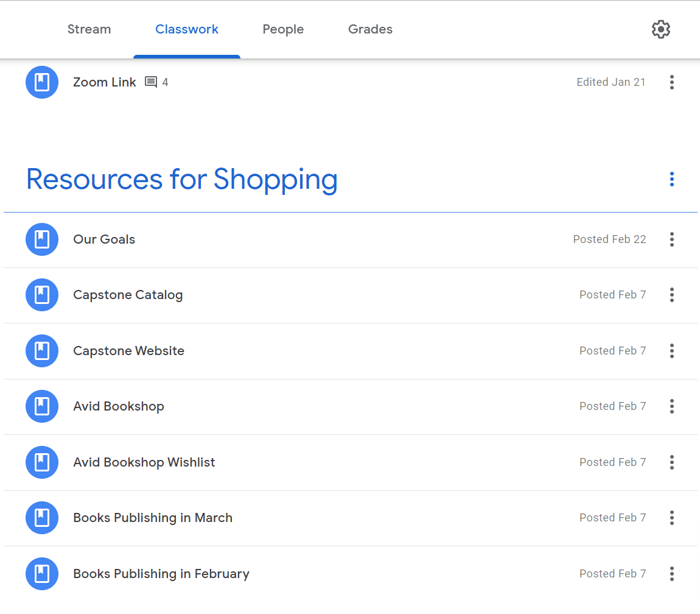Click the material icon beside Our Goals
This screenshot has height=614, width=700.
[42, 239]
